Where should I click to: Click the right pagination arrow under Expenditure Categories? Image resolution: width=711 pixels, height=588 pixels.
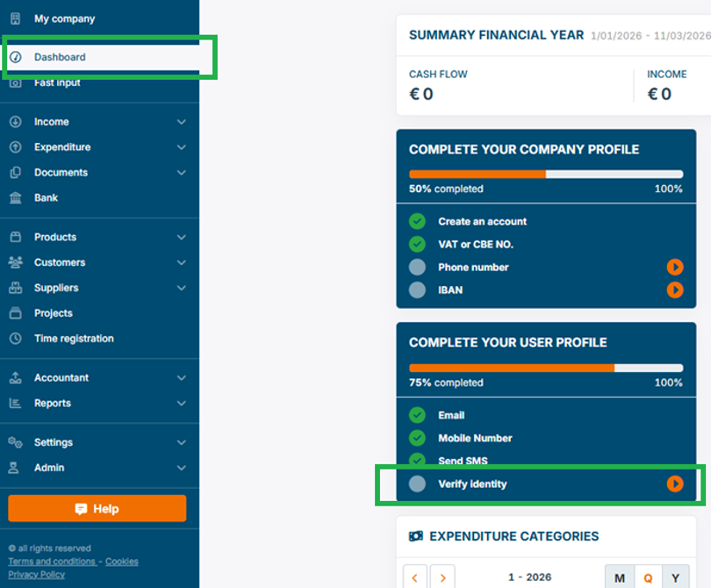443,577
